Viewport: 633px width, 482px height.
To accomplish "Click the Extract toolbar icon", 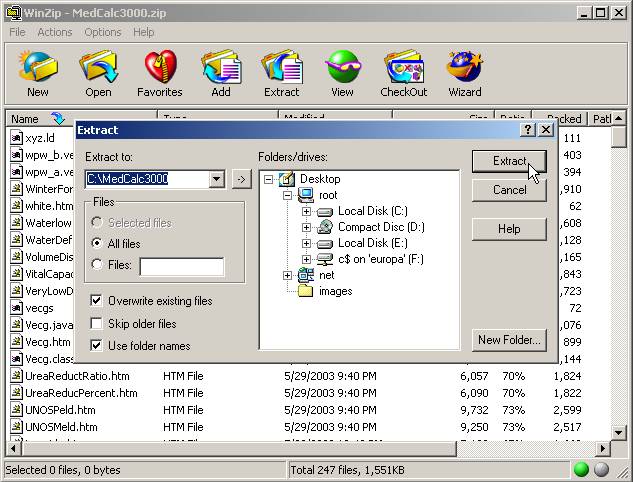I will click(282, 74).
